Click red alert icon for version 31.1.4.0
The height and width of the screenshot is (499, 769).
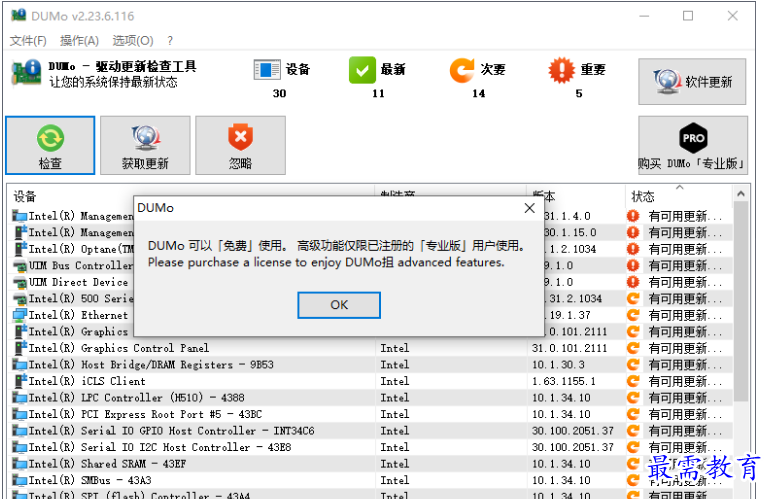633,216
